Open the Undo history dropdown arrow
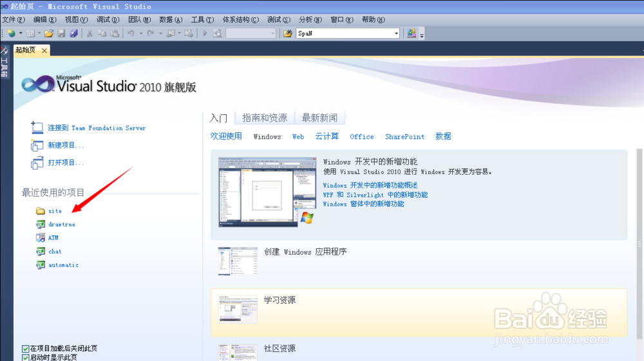The height and width of the screenshot is (361, 644). (141, 34)
